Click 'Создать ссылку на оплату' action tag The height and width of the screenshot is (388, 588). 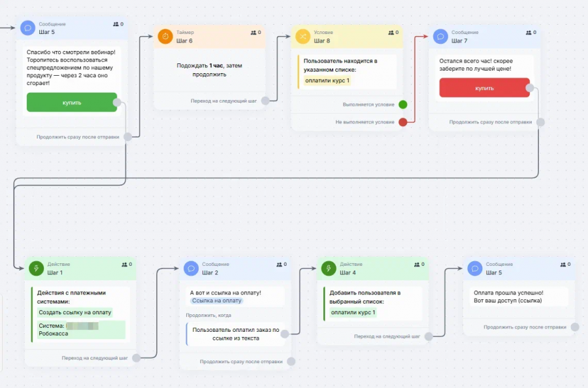[x=75, y=312]
